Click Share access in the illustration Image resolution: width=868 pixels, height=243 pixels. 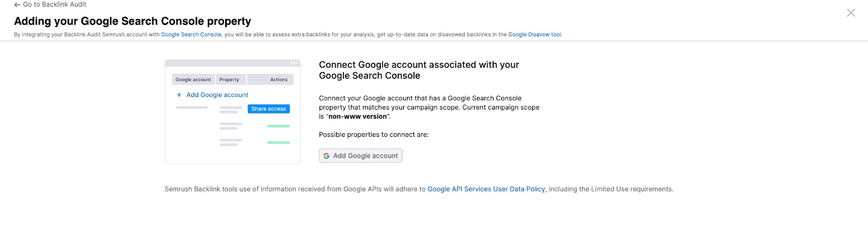pyautogui.click(x=269, y=109)
